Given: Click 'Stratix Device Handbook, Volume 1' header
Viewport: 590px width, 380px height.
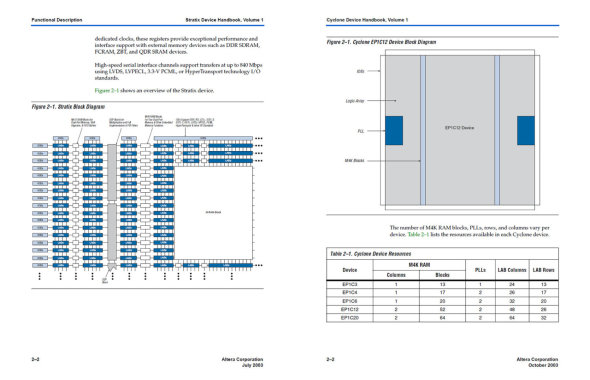Looking at the screenshot, I should tap(224, 20).
